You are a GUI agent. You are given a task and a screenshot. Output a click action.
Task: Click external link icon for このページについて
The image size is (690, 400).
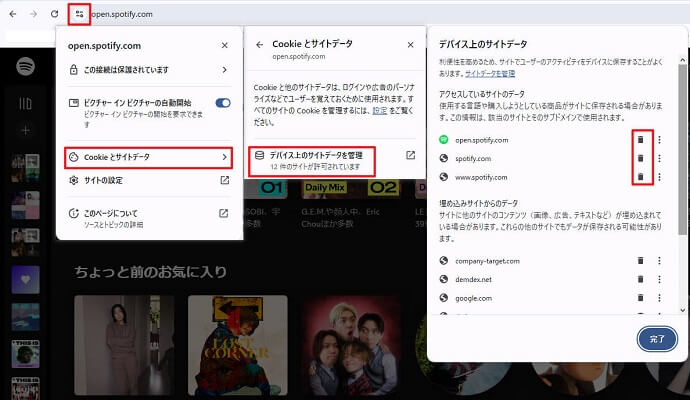point(224,213)
